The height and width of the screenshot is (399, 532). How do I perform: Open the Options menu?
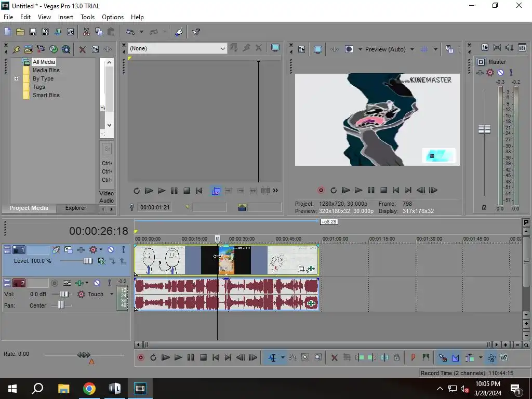(x=113, y=17)
